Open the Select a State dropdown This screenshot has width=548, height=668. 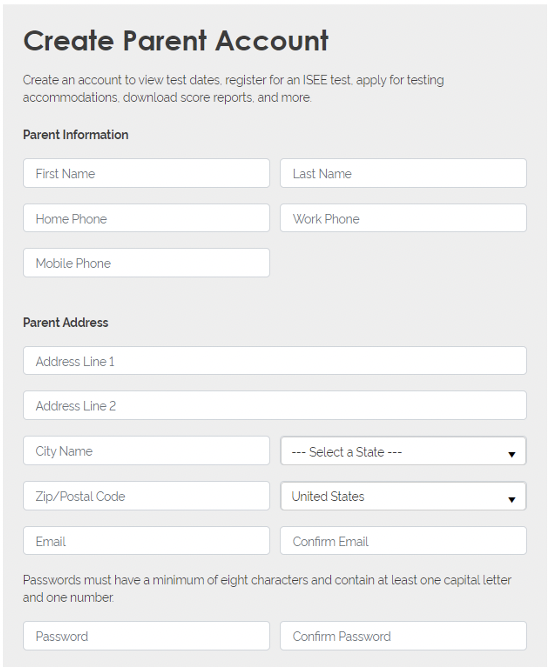[403, 451]
